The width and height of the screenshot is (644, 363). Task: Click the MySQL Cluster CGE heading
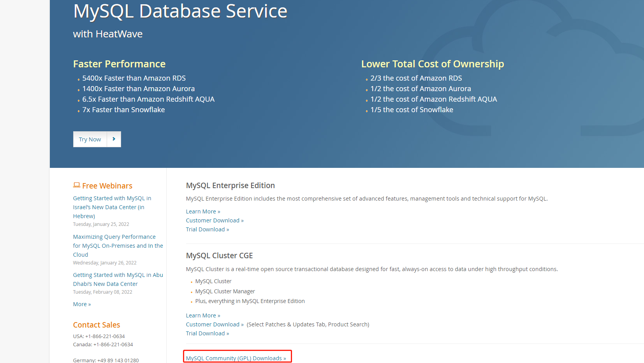coord(219,256)
